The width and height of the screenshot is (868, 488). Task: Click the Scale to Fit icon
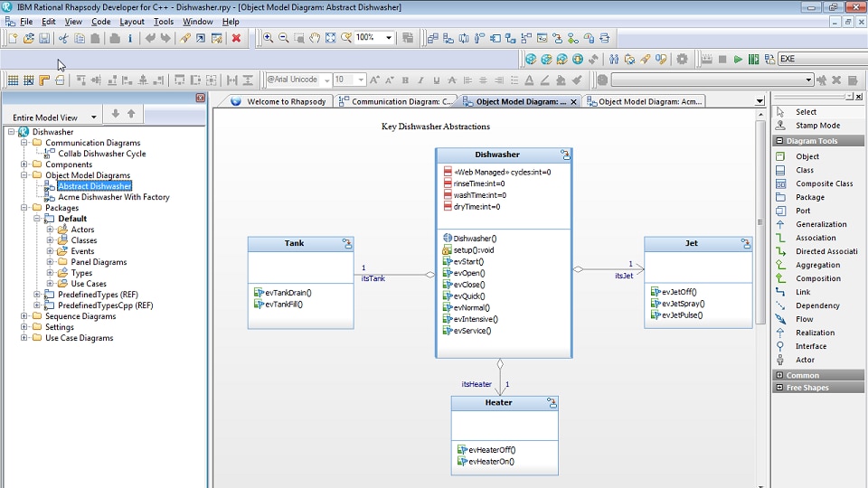click(x=331, y=38)
